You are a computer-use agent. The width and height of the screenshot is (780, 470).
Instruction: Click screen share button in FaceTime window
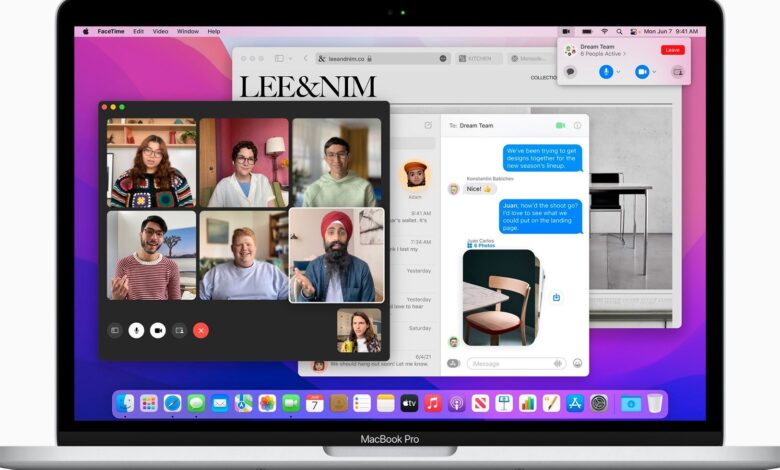(x=180, y=330)
